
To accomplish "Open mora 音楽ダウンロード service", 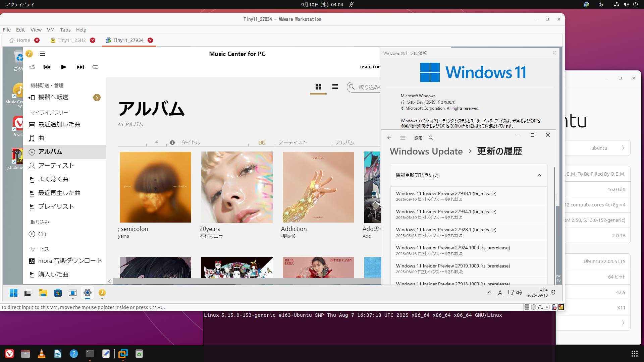I will tap(64, 261).
